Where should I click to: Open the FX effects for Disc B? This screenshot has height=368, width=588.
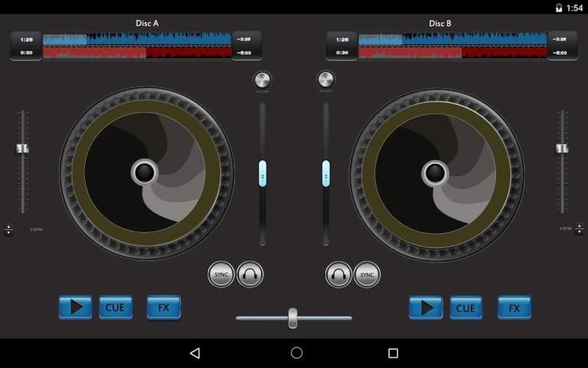514,308
